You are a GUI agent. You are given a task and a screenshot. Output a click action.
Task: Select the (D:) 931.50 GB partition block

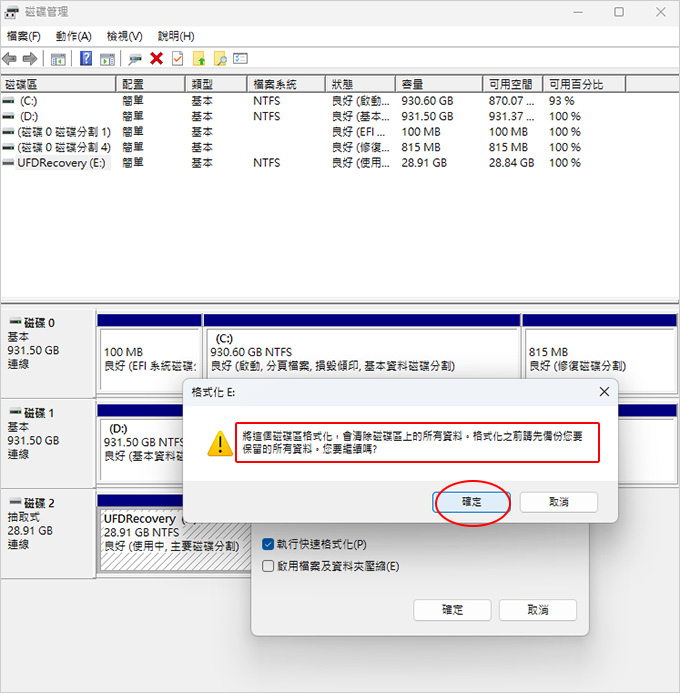tap(141, 442)
